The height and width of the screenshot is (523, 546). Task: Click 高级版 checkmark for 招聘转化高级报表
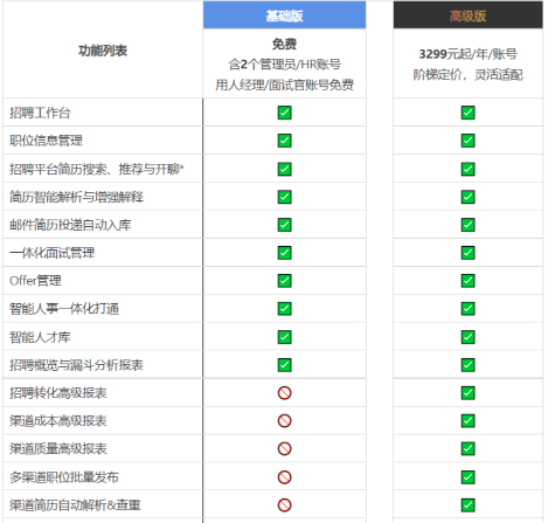(468, 393)
